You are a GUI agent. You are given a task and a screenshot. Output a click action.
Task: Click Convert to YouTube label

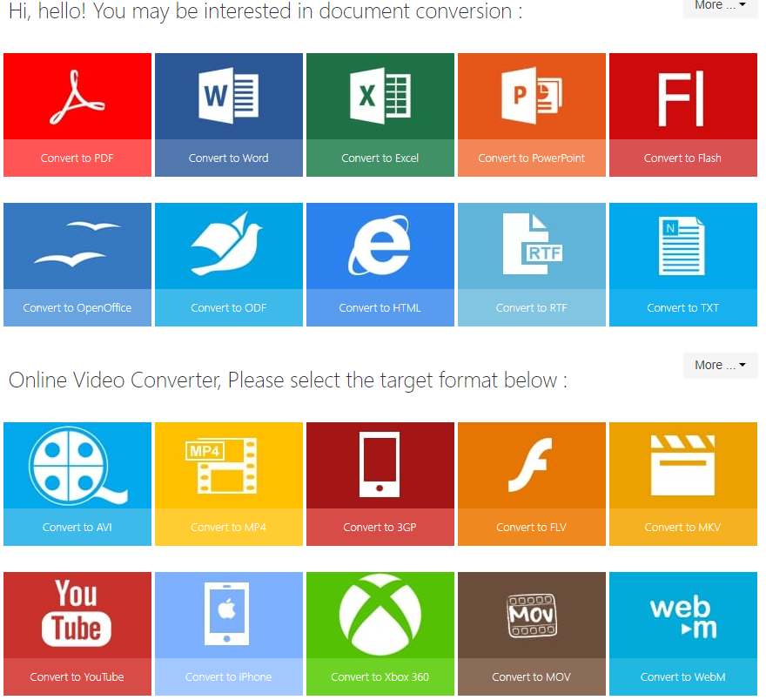pos(77,677)
